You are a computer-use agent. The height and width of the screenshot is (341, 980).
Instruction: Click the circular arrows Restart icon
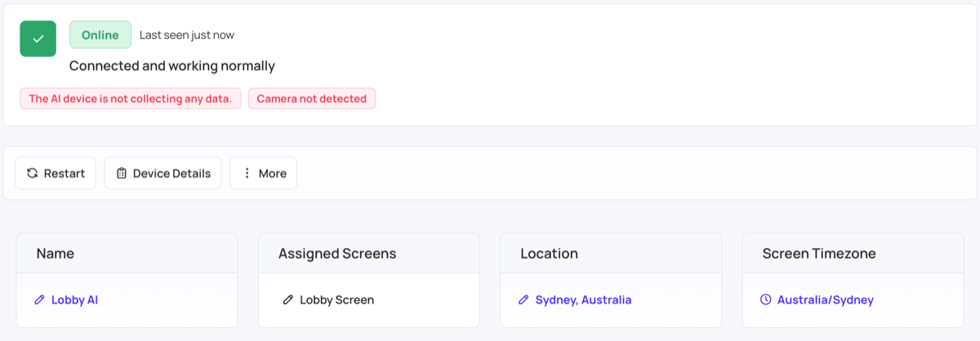click(32, 173)
